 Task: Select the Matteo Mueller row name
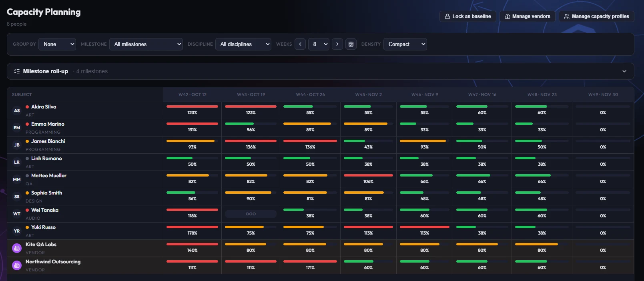point(49,176)
